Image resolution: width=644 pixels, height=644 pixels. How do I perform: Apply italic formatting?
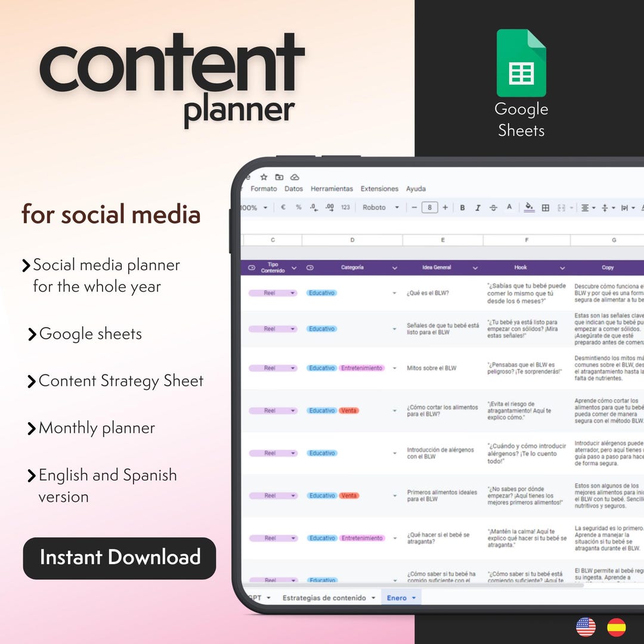pyautogui.click(x=477, y=208)
